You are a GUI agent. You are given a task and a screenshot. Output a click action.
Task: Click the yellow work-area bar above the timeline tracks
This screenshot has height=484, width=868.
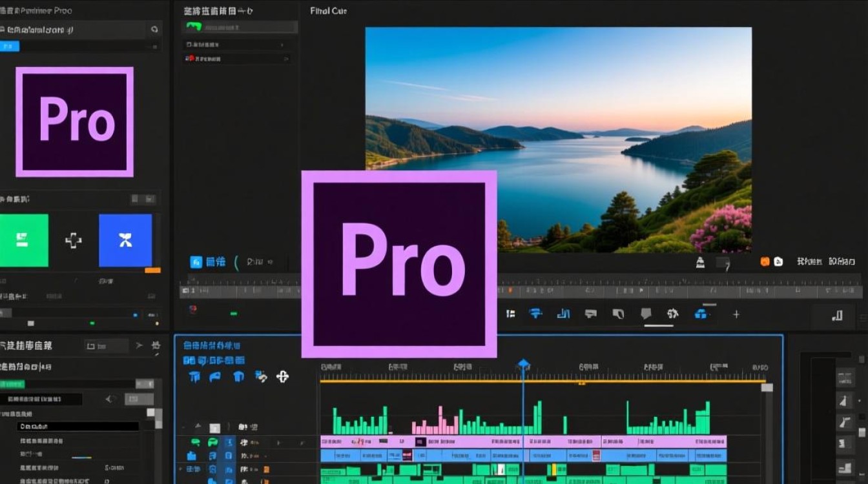(542, 381)
